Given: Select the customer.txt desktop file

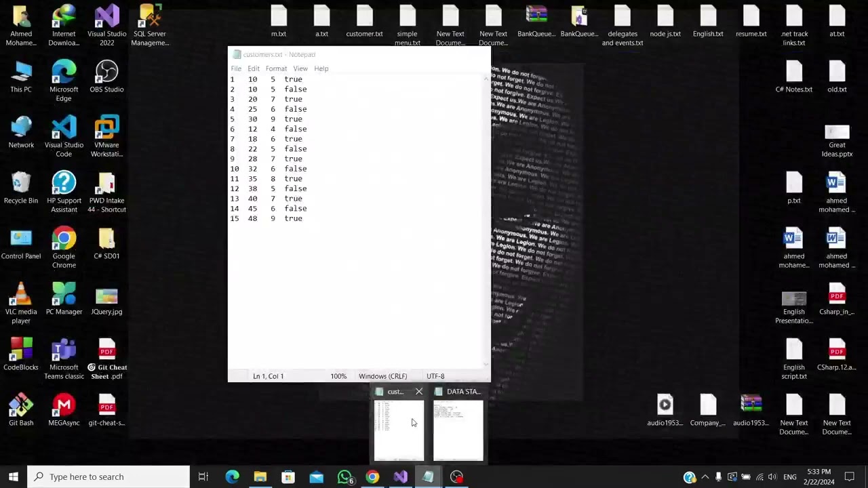Looking at the screenshot, I should pyautogui.click(x=364, y=21).
